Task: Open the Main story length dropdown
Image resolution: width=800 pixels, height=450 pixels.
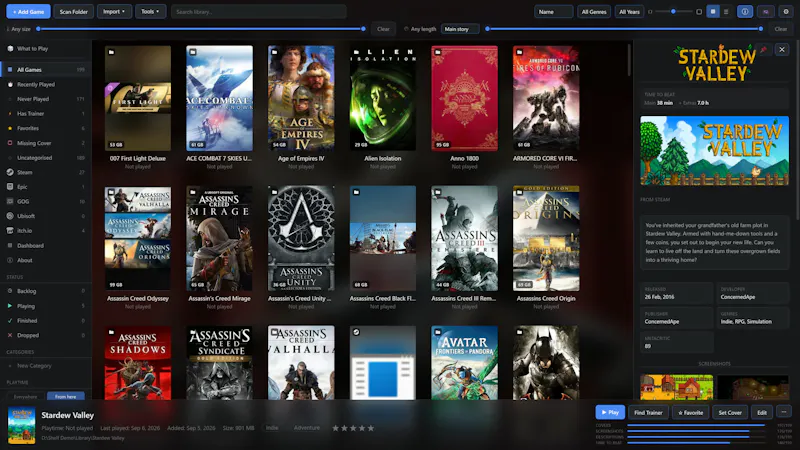Action: tap(460, 29)
